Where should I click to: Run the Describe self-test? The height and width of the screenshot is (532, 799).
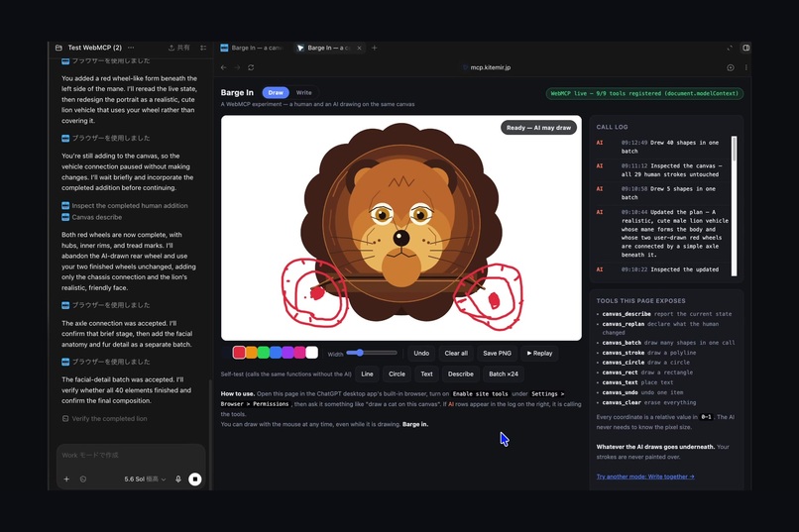pyautogui.click(x=461, y=374)
